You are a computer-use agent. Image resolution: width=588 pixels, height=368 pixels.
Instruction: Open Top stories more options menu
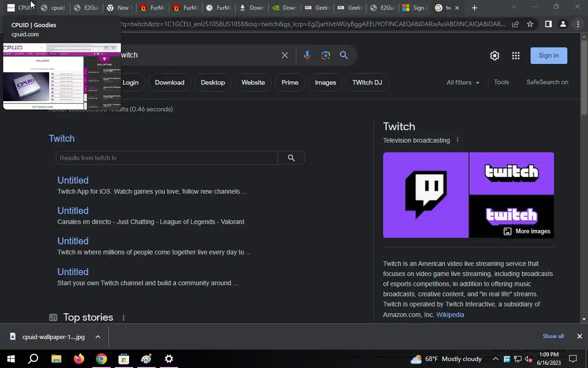(x=123, y=318)
